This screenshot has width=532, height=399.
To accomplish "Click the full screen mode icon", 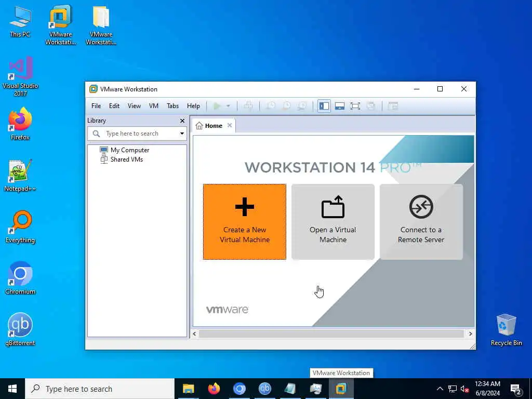I will point(355,106).
